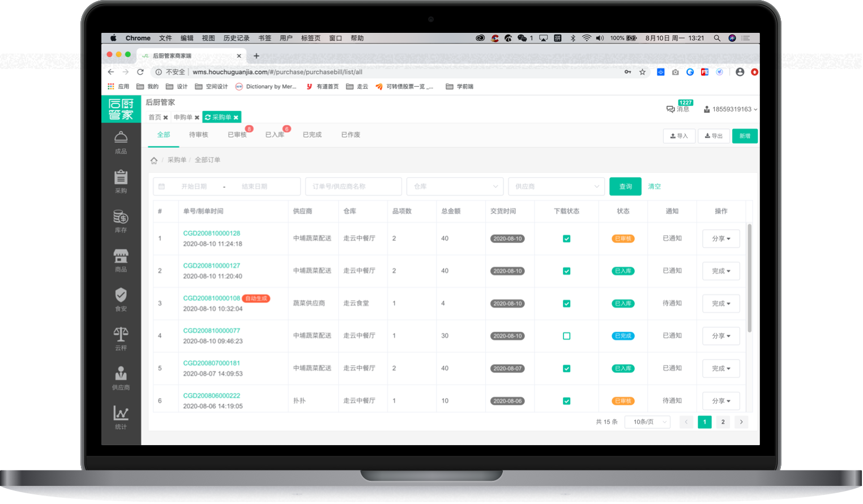Toggle download checkbox for CGD200806000222
This screenshot has height=504, width=863.
tap(566, 401)
